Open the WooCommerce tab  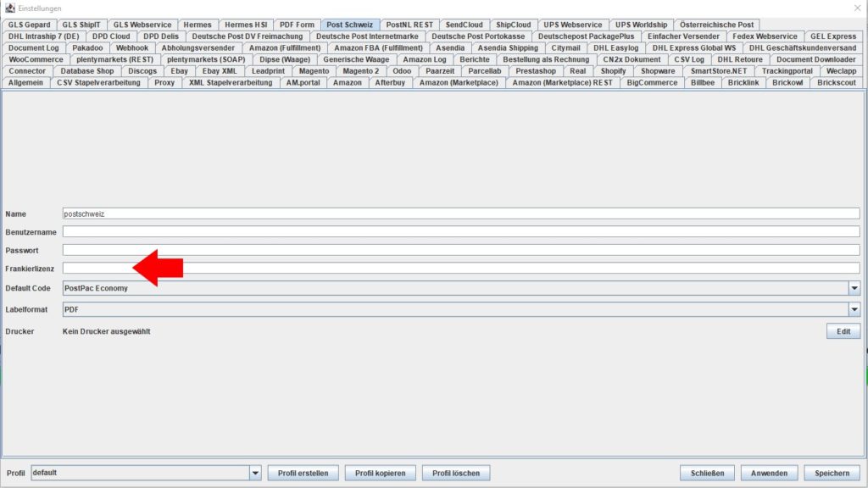coord(36,60)
